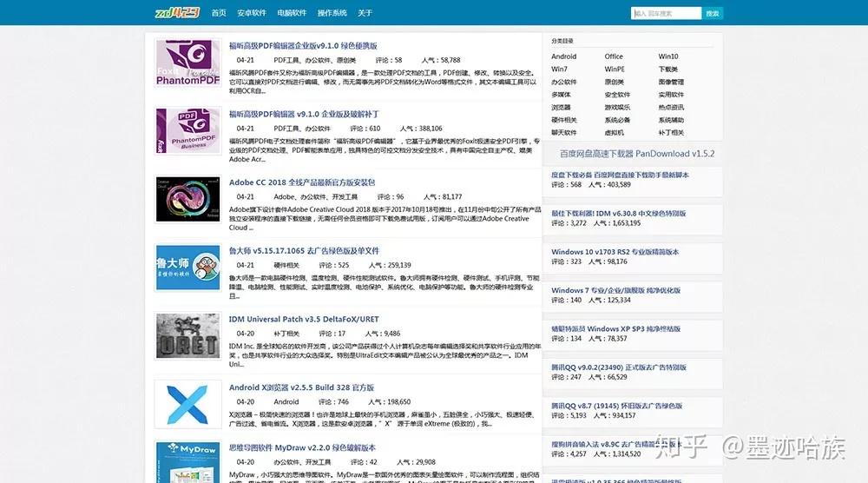This screenshot has width=868, height=483.
Task: Select the 硬件相关 category in sidebar
Action: (x=563, y=120)
